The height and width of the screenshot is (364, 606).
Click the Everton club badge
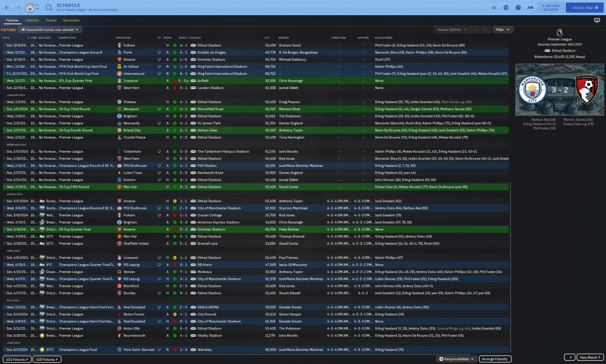point(119,180)
